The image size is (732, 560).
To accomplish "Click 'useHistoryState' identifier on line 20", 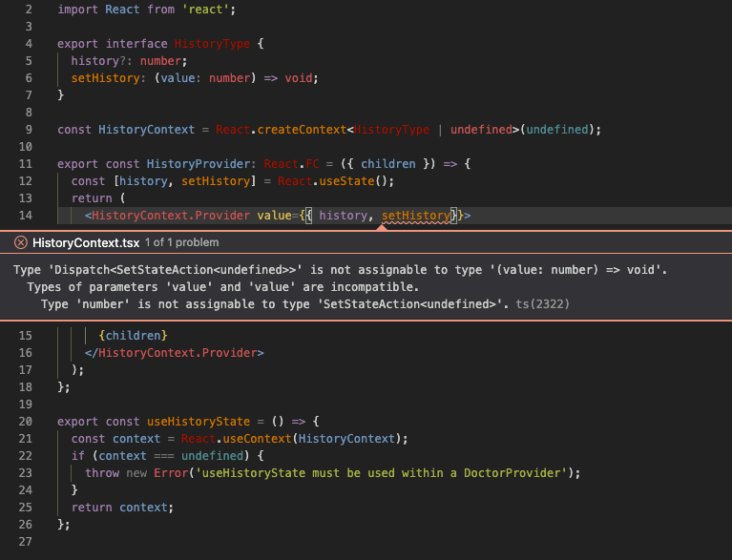I will pyautogui.click(x=199, y=422).
